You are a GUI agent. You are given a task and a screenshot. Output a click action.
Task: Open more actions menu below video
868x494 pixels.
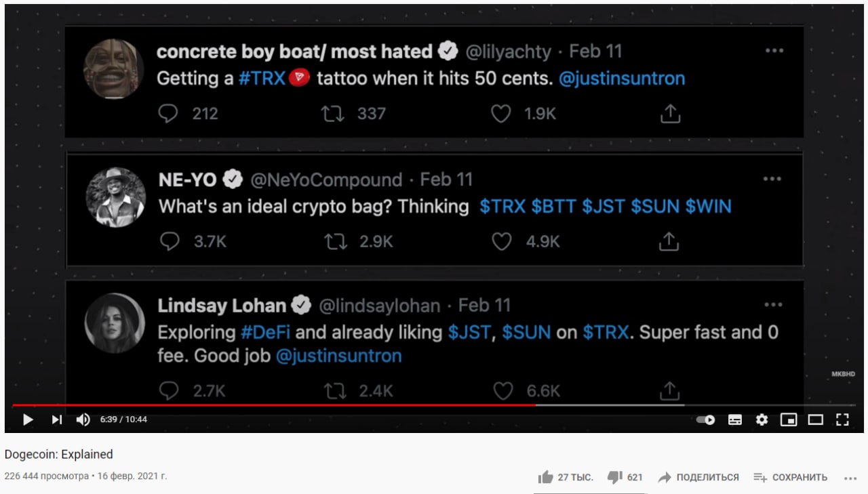point(850,478)
